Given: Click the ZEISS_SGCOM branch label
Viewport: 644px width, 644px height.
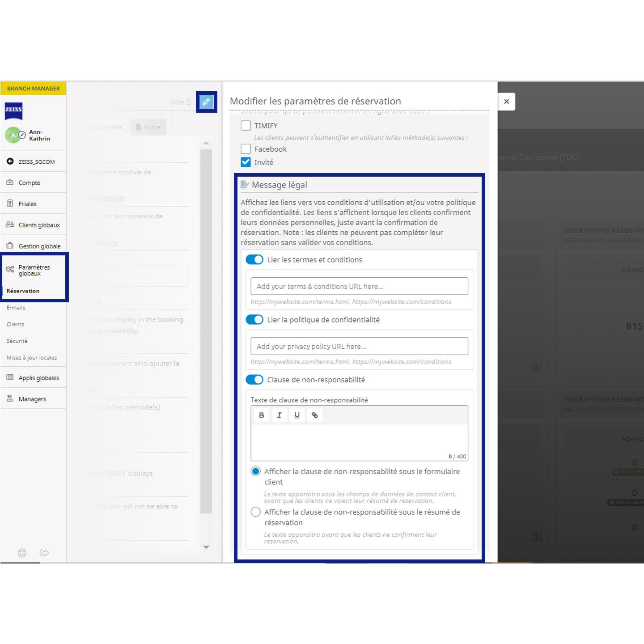Looking at the screenshot, I should (x=37, y=162).
